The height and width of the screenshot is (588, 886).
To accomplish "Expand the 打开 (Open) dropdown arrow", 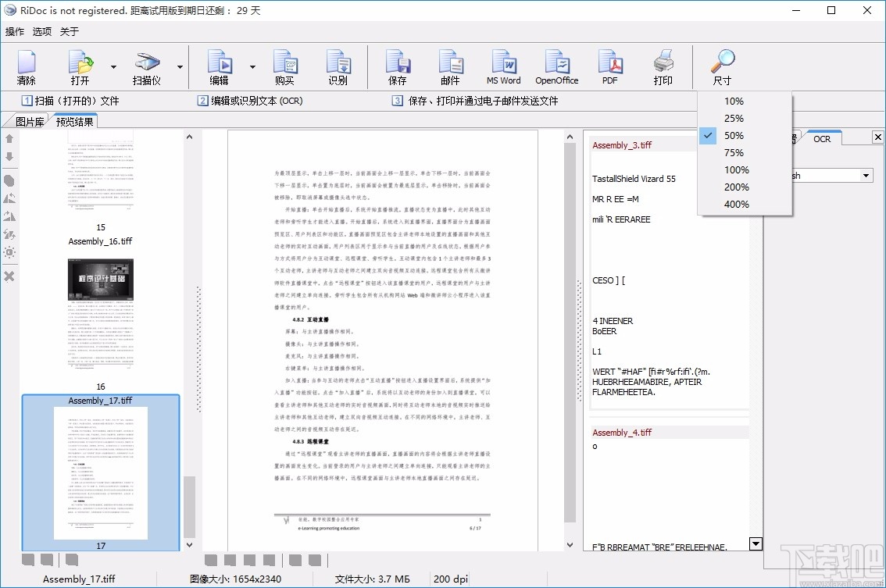I will [x=113, y=67].
